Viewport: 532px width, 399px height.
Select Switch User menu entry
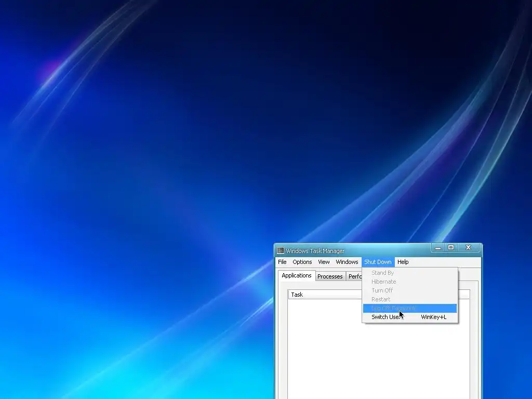(410, 317)
